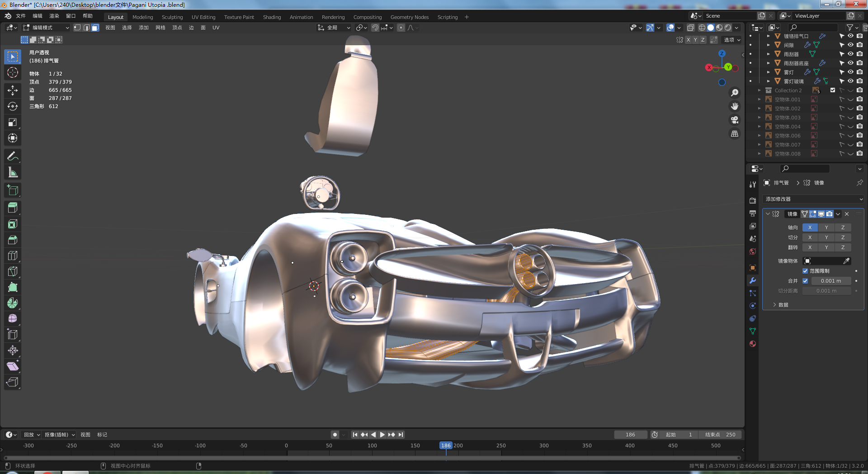Image resolution: width=868 pixels, height=474 pixels.
Task: Click the viewport pan hand icon
Action: (x=735, y=106)
